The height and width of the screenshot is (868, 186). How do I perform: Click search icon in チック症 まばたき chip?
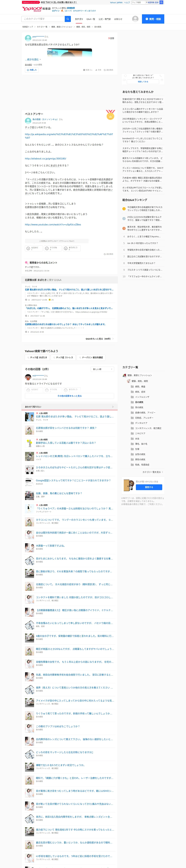28,357
